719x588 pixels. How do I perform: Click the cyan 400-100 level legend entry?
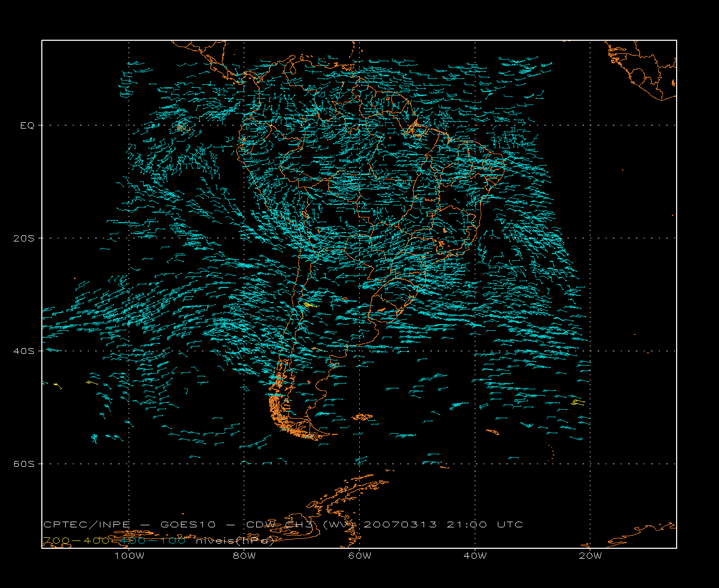click(153, 540)
